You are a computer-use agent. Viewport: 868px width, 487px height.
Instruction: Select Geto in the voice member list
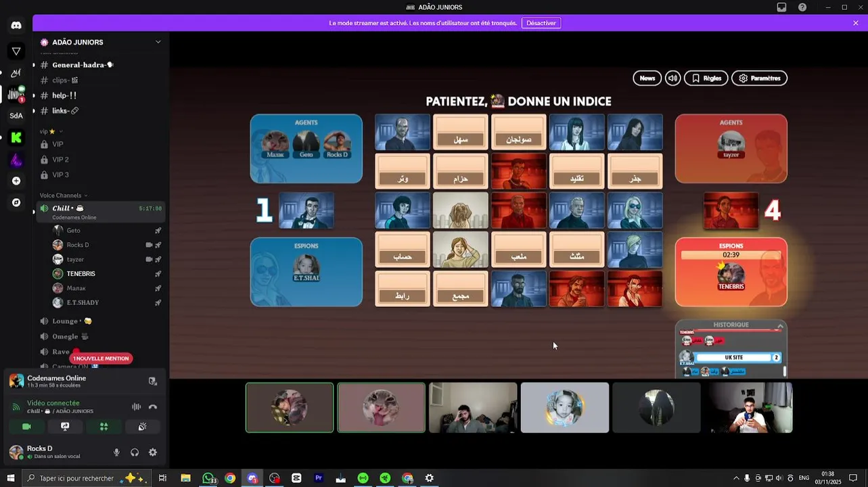point(108,231)
